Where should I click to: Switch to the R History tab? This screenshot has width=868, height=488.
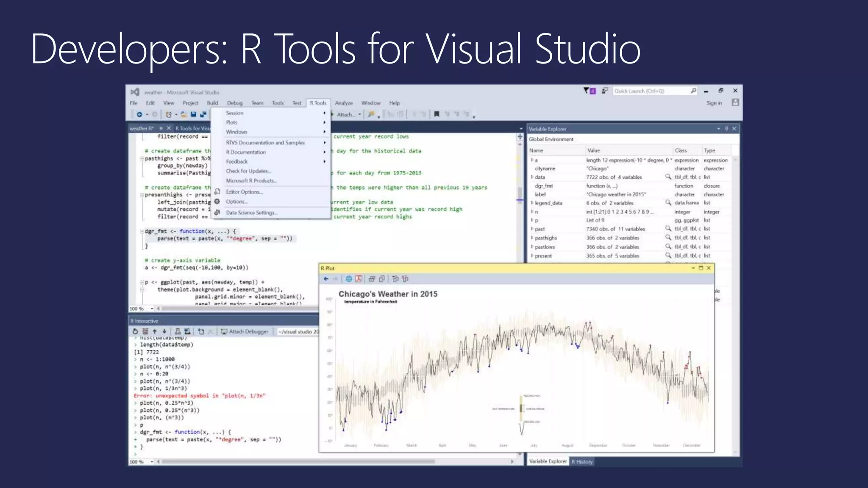[x=582, y=461]
